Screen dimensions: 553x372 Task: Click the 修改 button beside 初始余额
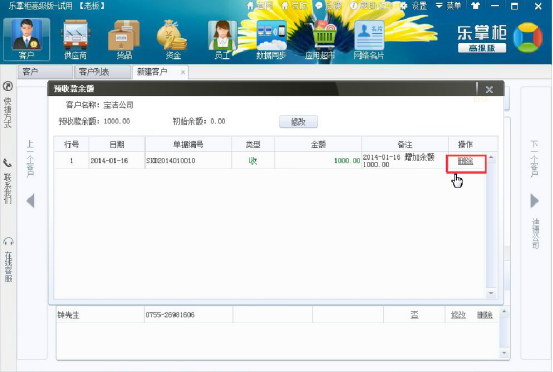(298, 122)
